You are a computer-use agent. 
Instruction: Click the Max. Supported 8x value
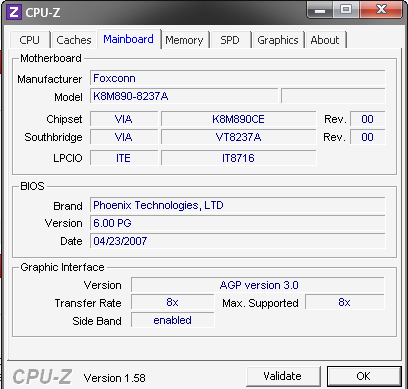point(345,302)
